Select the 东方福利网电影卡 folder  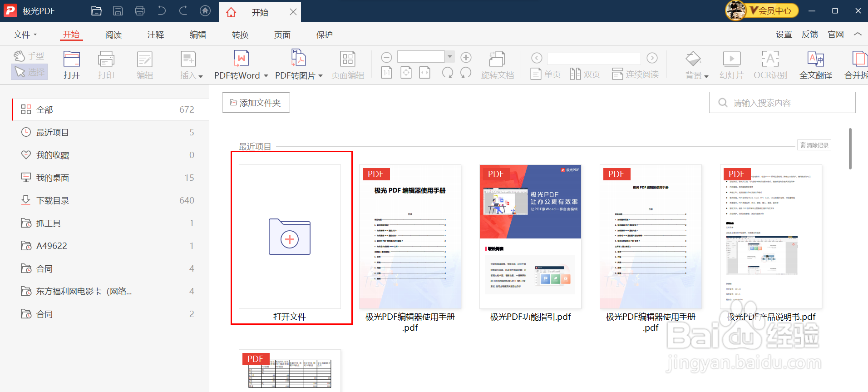109,291
